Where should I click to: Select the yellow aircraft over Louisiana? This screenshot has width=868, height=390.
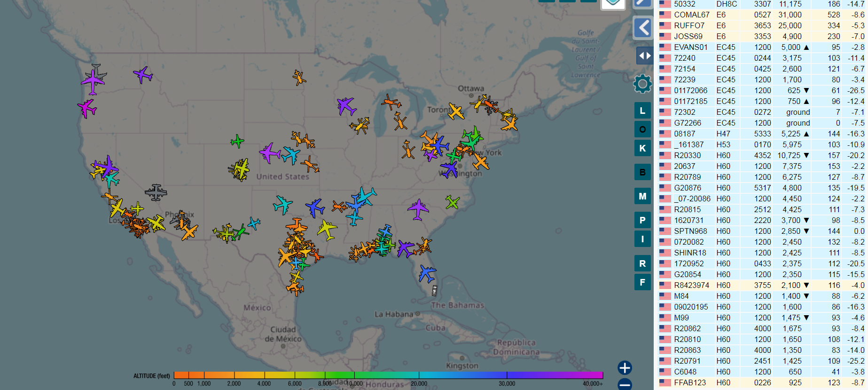pos(327,230)
